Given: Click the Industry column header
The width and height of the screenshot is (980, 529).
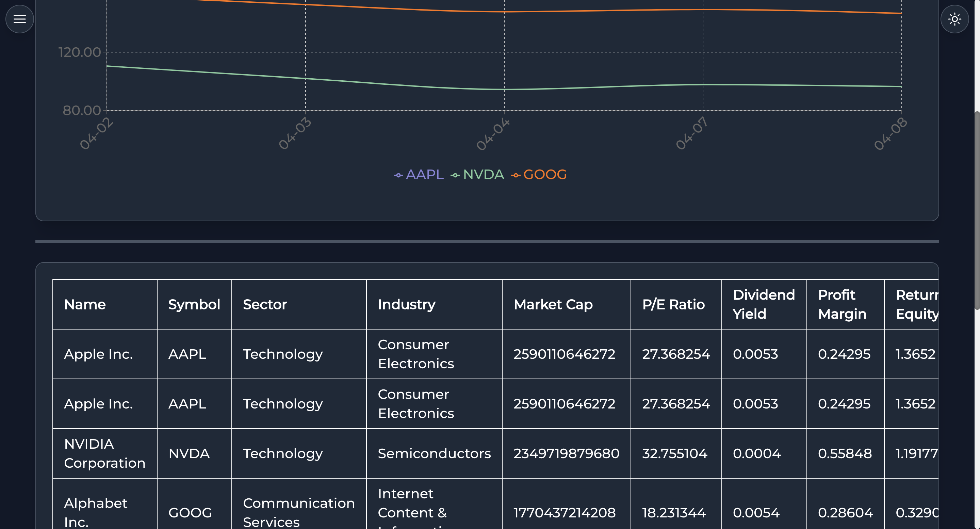Looking at the screenshot, I should tap(406, 304).
